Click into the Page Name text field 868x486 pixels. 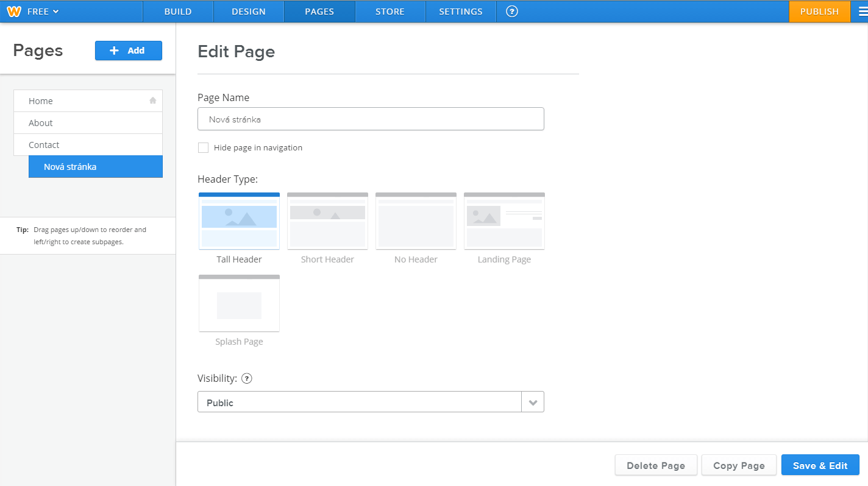371,119
